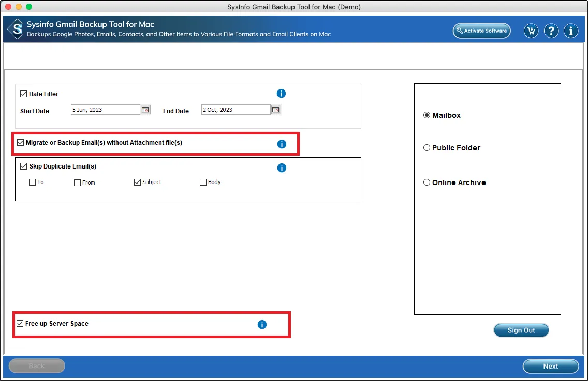Image resolution: width=588 pixels, height=381 pixels.
Task: Open the End Date calendar picker
Action: (276, 110)
